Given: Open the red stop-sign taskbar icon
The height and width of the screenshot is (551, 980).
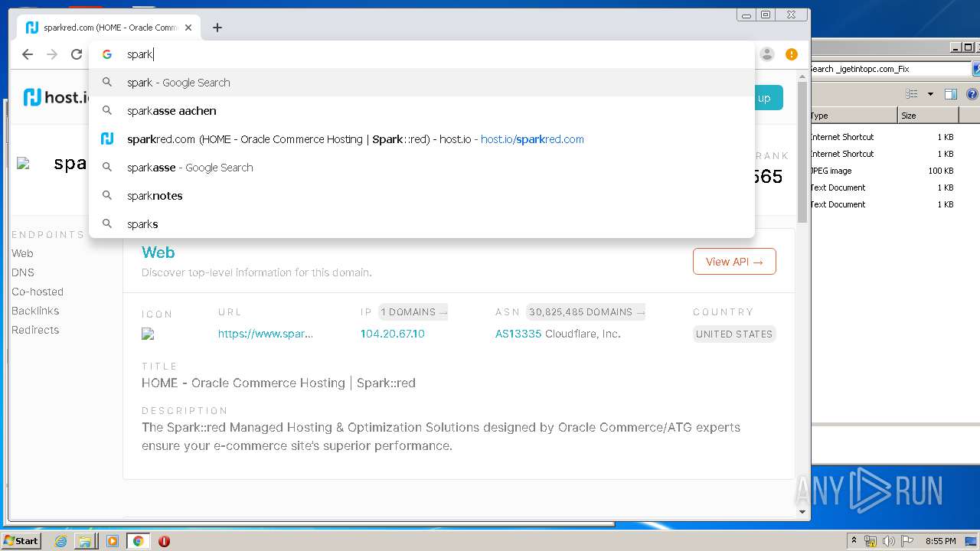Looking at the screenshot, I should 164,541.
